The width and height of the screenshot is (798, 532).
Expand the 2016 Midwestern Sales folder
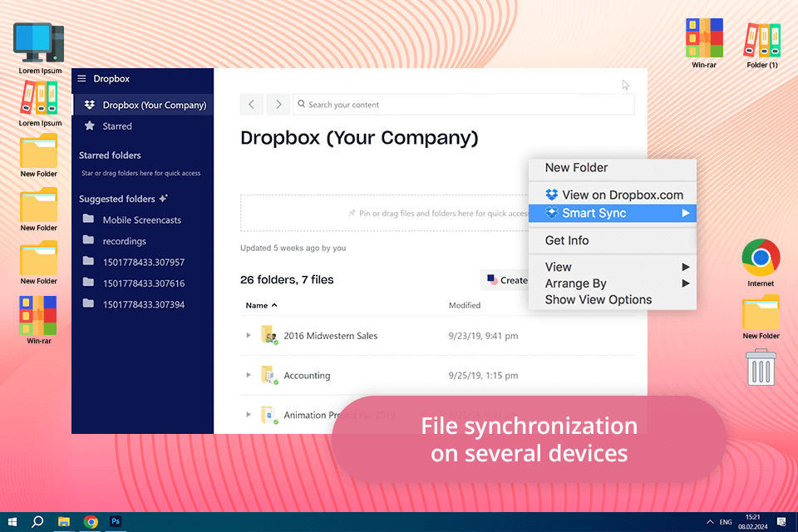(248, 336)
